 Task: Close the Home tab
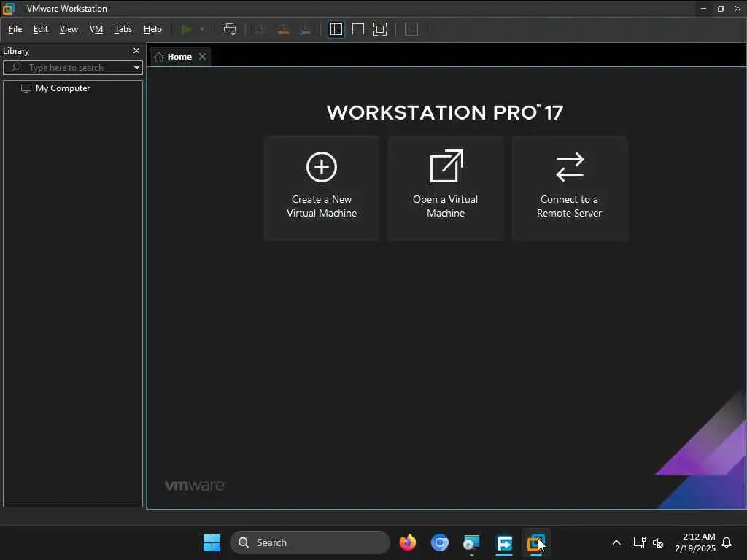coord(203,56)
